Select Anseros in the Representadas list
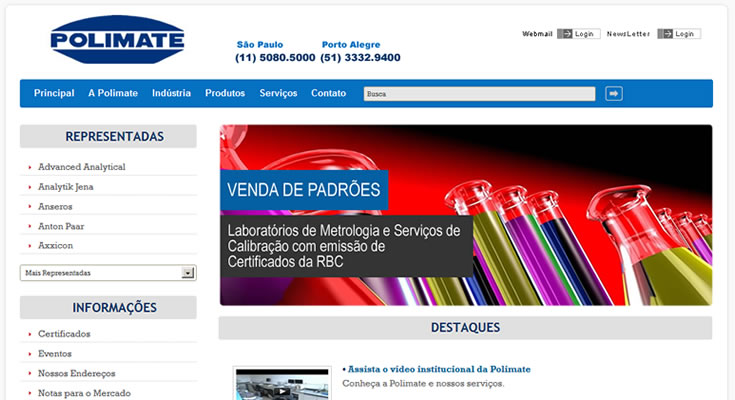This screenshot has width=735, height=400. tap(55, 206)
